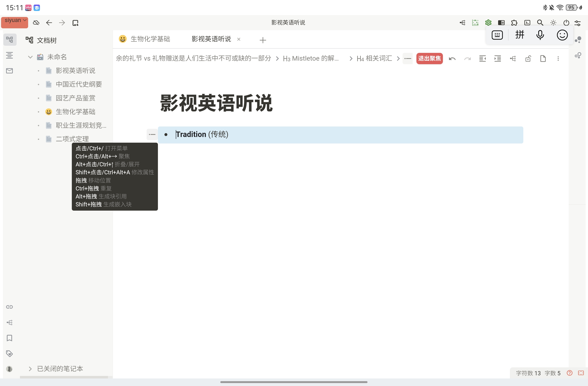Switch to the 生物化学基础 tab
Viewport: 588px width, 386px height.
(x=150, y=39)
